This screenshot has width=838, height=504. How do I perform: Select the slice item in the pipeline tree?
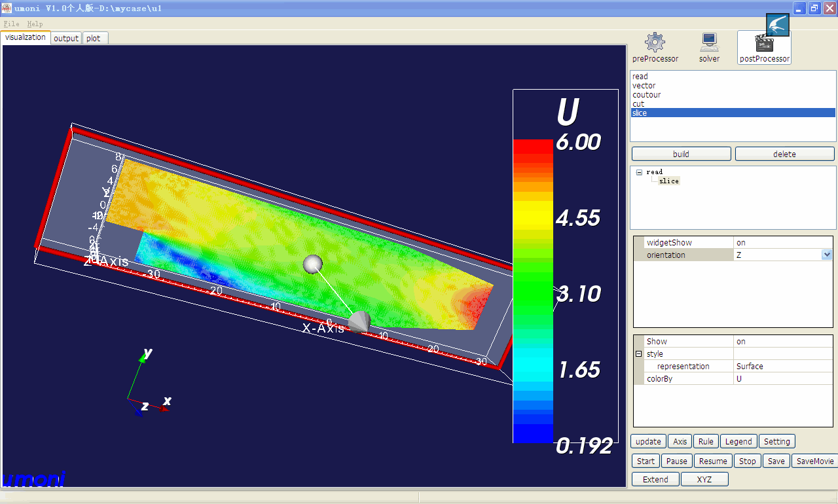[x=669, y=181]
